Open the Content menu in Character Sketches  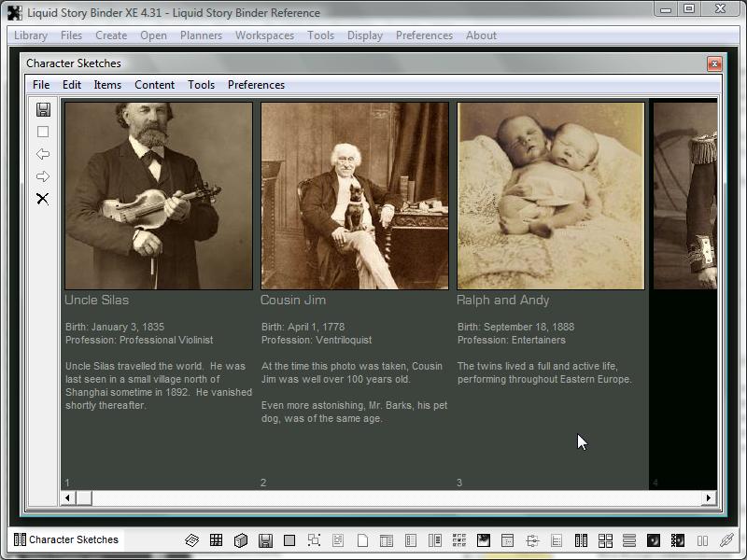154,85
